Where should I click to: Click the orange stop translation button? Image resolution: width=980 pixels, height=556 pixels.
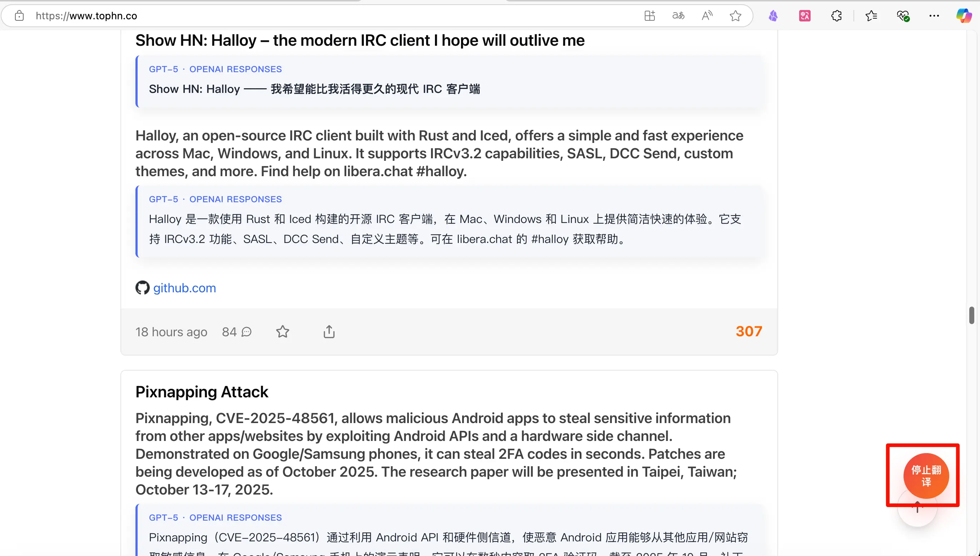click(926, 476)
